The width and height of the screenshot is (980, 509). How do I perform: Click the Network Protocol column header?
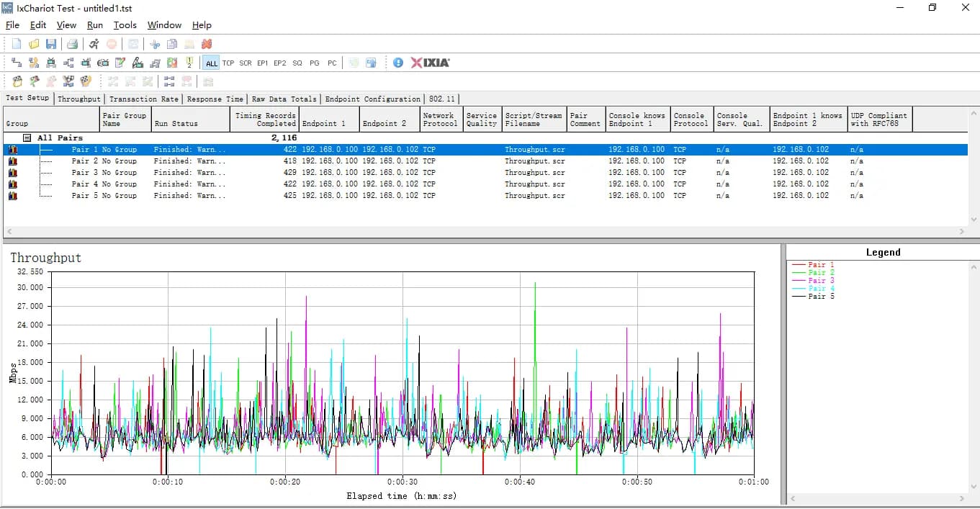pyautogui.click(x=441, y=120)
